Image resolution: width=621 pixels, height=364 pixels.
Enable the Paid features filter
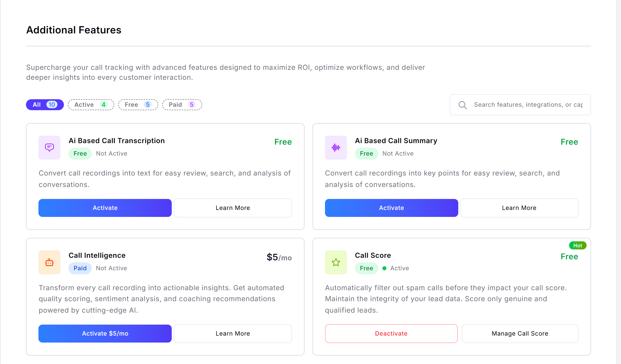click(182, 104)
